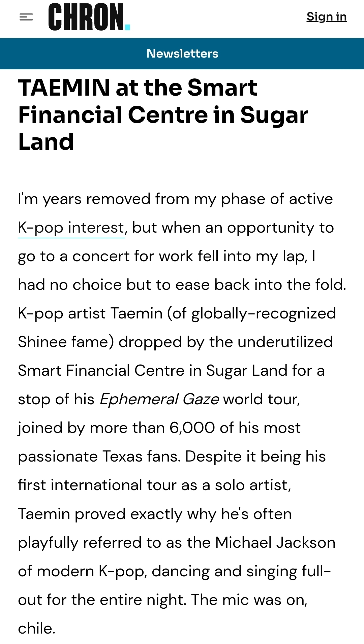Click the word Shinee in the paragraph

42,342
